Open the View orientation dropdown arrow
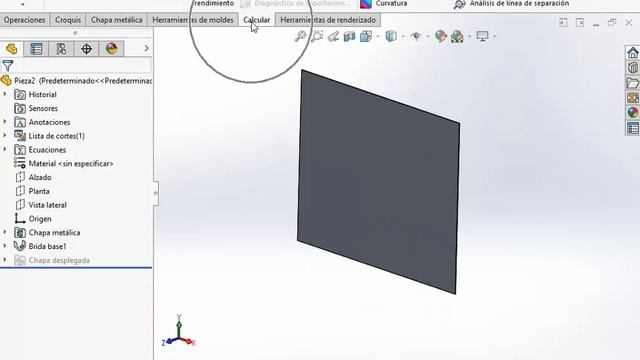This screenshot has height=360, width=640. [378, 37]
